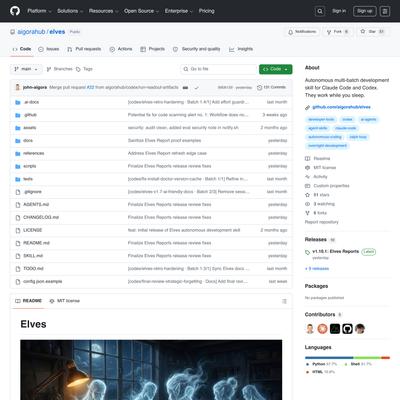The image size is (400, 400).
Task: Click the GitHub octocat contributor avatar
Action: 347,329
